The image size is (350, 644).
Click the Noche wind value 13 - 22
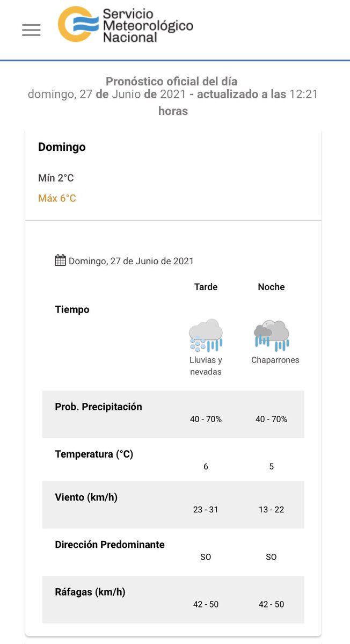[x=271, y=509]
